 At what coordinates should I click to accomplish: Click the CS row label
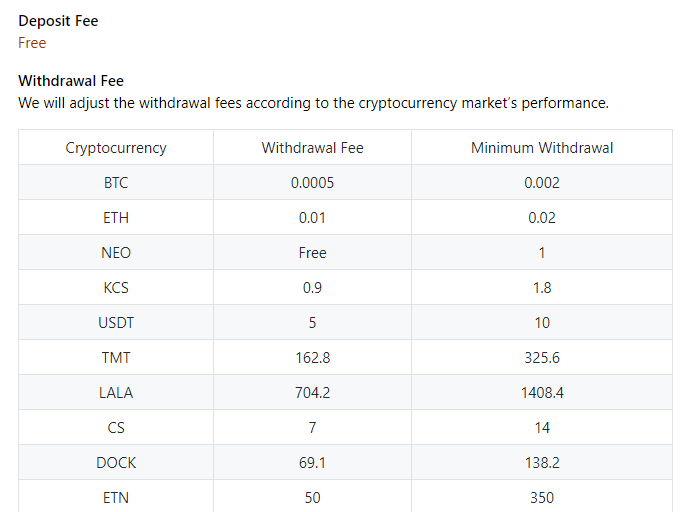116,428
